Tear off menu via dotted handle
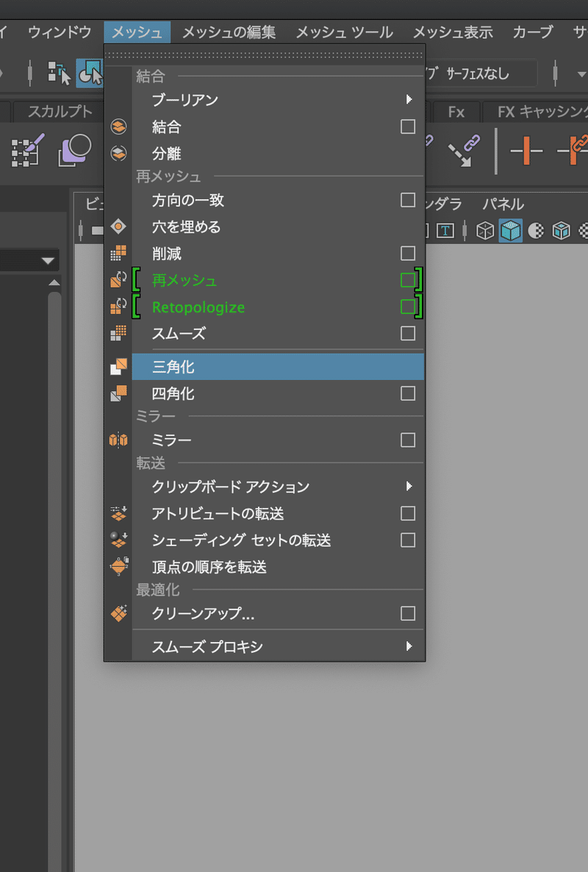Screen dimensions: 588x872 click(x=265, y=55)
